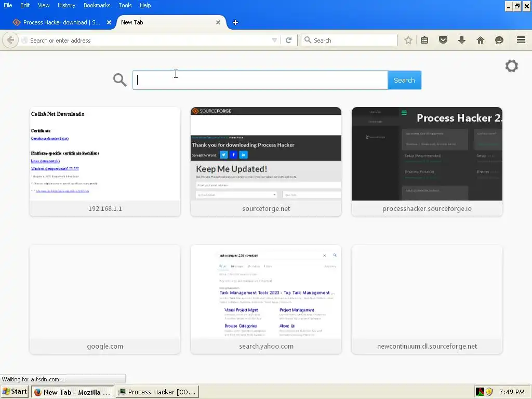Open the Help menu
This screenshot has height=399, width=532.
click(145, 5)
